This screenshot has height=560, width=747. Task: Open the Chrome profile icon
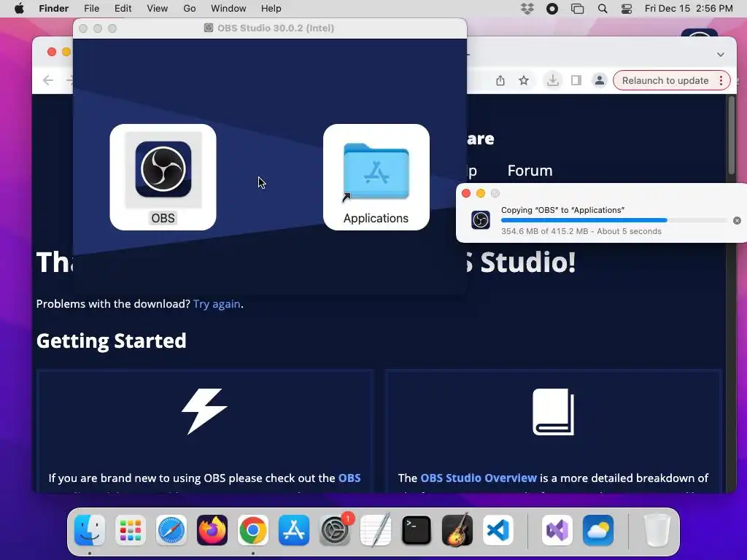pos(600,80)
